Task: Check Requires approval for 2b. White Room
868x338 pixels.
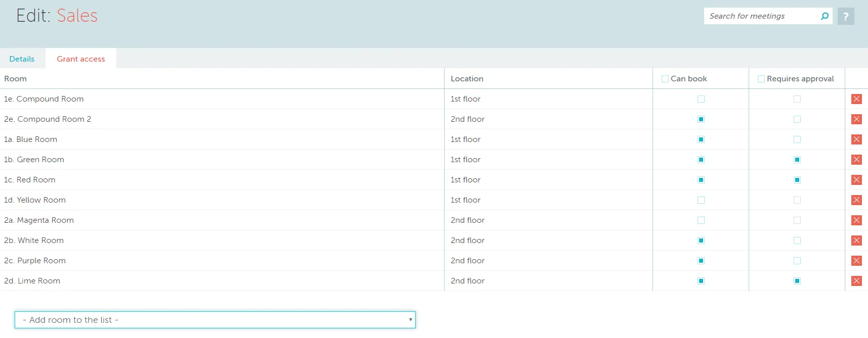Action: point(797,240)
